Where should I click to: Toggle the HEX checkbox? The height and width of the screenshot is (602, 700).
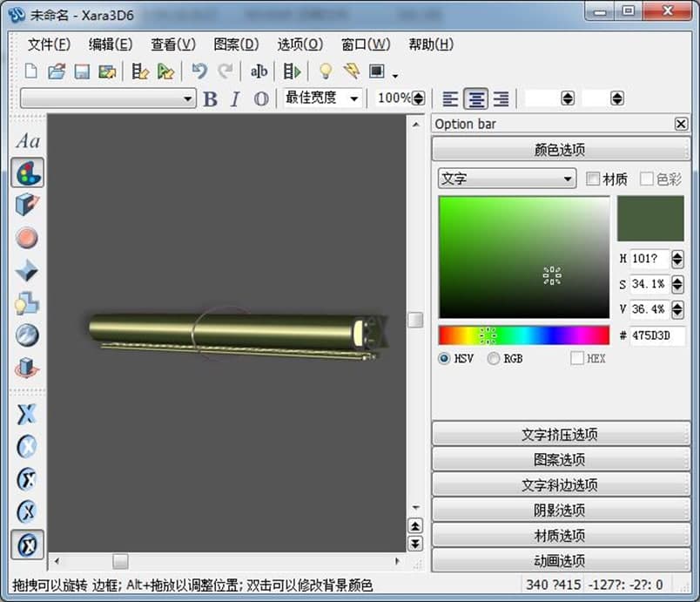(578, 358)
